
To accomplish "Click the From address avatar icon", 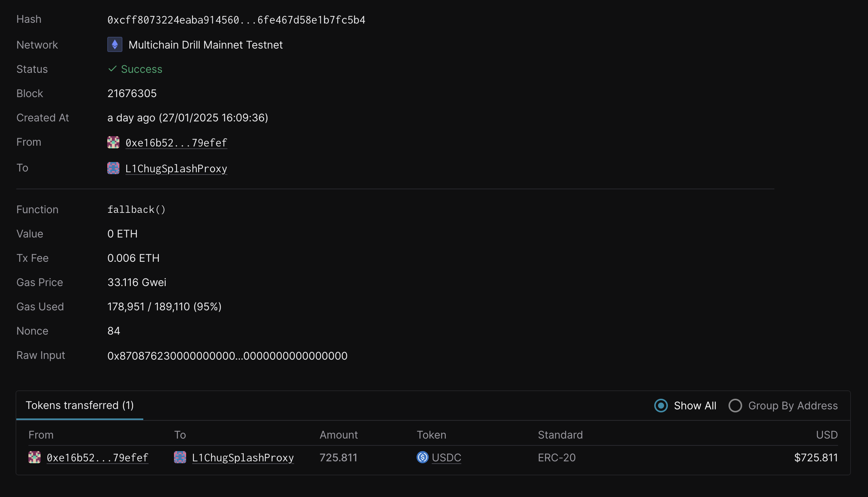I will coord(113,142).
